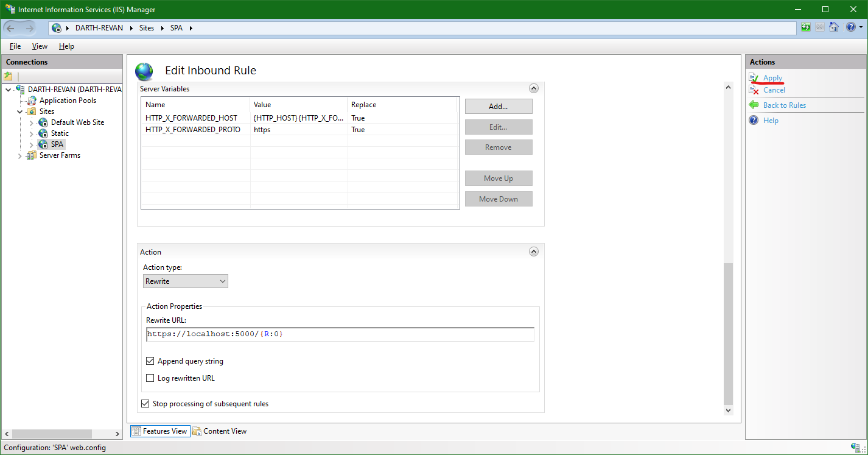Disable Stop processing of subsequent rules
This screenshot has height=455, width=868.
(x=145, y=403)
